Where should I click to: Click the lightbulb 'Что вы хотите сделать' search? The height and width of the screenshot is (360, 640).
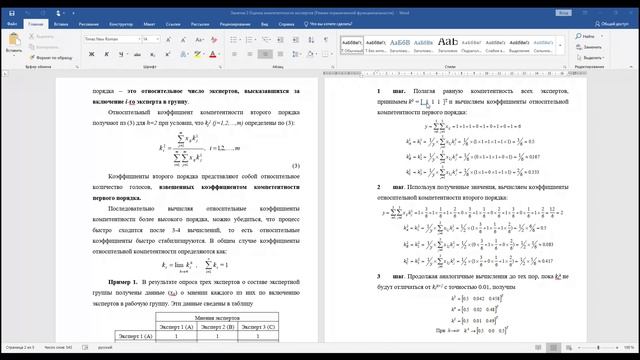tap(328, 24)
